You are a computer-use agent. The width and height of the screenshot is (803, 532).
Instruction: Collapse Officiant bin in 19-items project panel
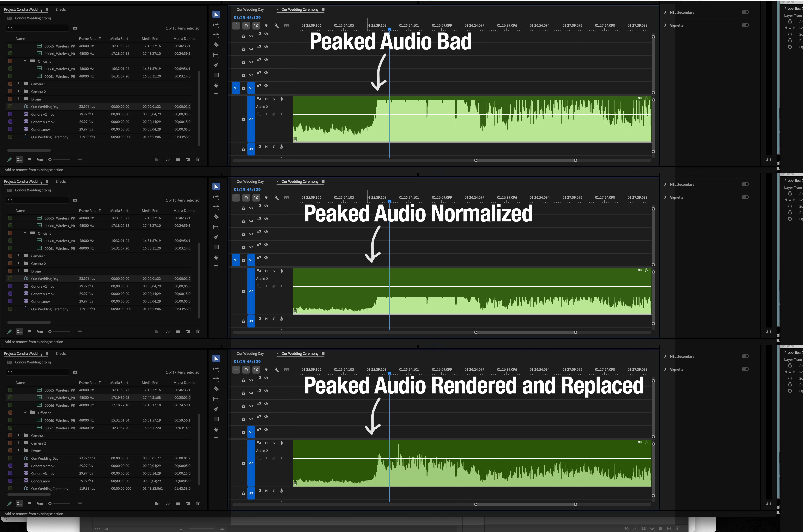click(x=25, y=413)
